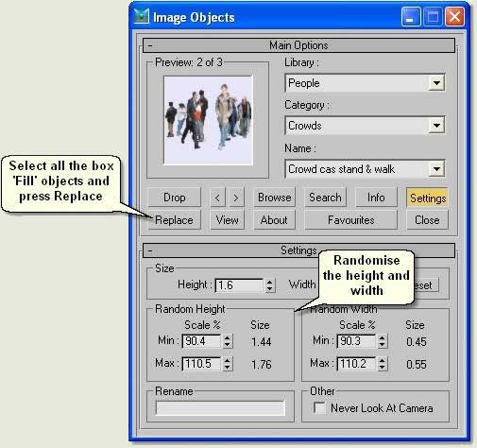Decrease Random Width Max scale spinner
Viewport: 477px width, 448px height.
click(382, 368)
